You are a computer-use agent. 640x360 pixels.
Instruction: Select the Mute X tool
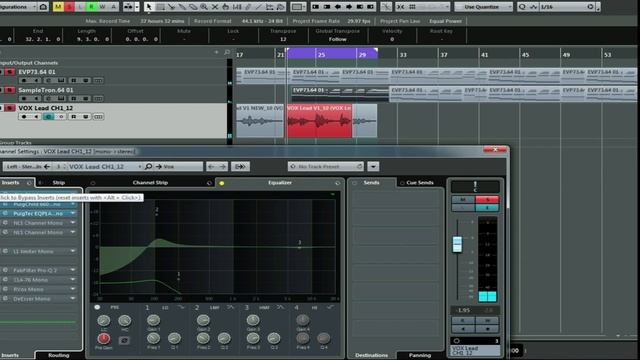click(x=215, y=7)
